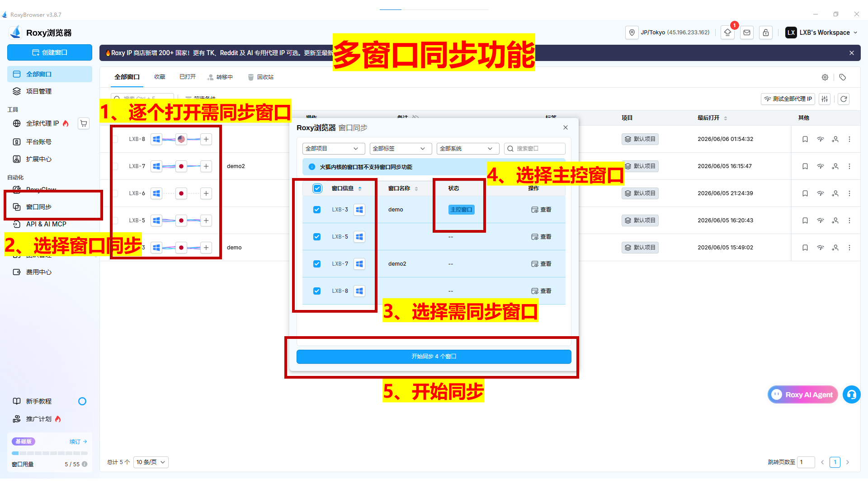Switch to 收藏 tab

coord(160,77)
